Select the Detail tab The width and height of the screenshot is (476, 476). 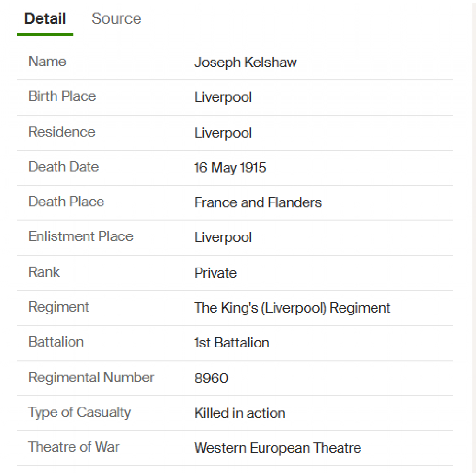tap(45, 18)
